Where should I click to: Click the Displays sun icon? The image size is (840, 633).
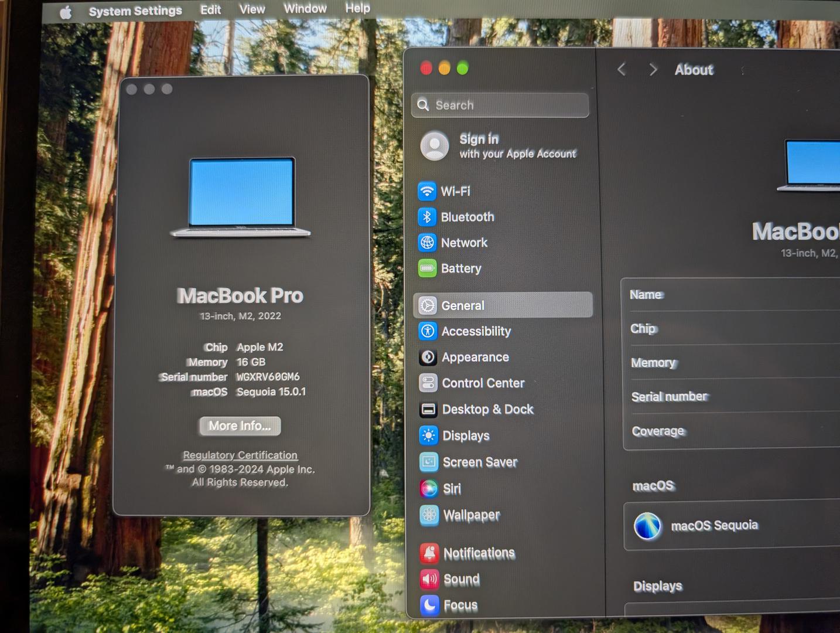[429, 435]
